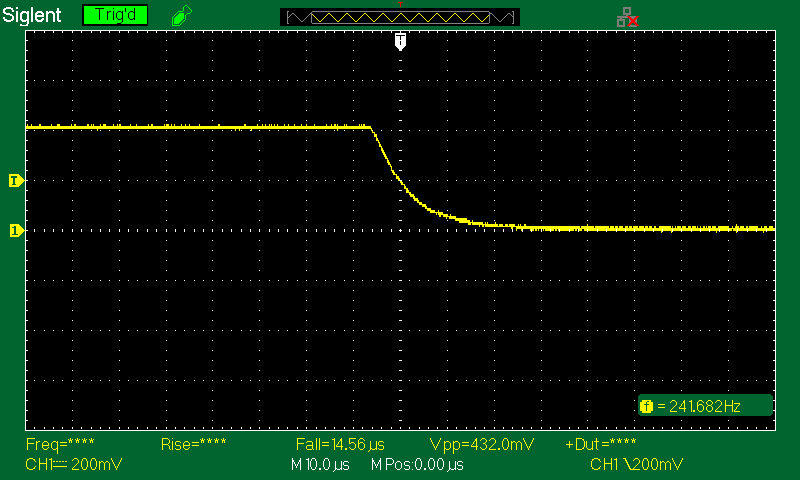Screen dimensions: 800x480
Task: Click the USB drive connection icon
Action: tap(180, 16)
